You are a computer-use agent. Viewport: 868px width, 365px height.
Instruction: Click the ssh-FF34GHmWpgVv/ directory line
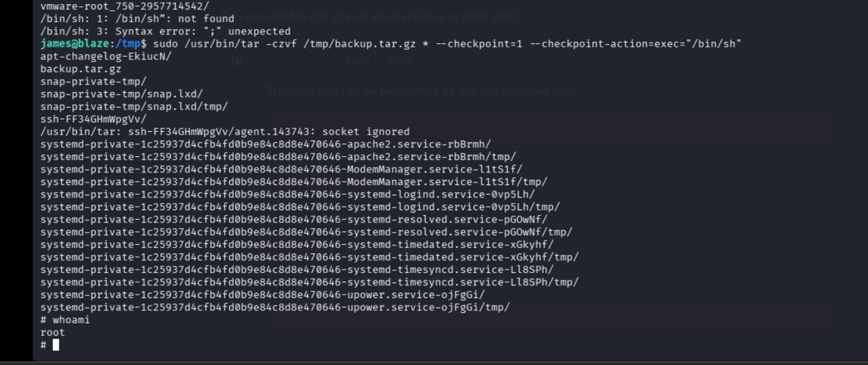point(93,119)
